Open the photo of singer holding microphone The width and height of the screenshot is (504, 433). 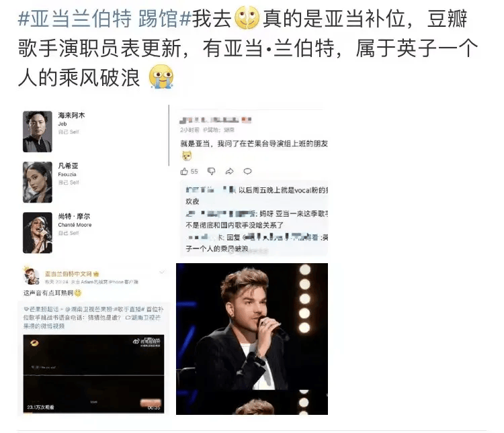point(252,339)
